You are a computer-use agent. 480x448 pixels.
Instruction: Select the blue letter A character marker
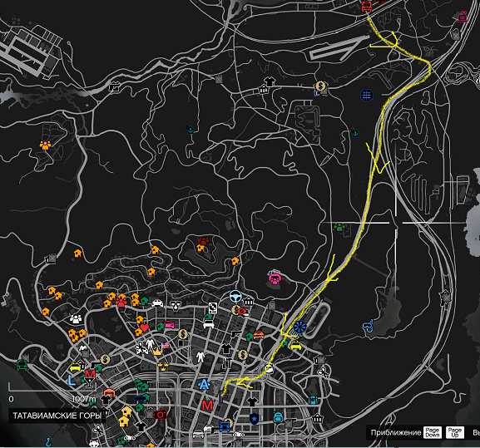coord(204,384)
